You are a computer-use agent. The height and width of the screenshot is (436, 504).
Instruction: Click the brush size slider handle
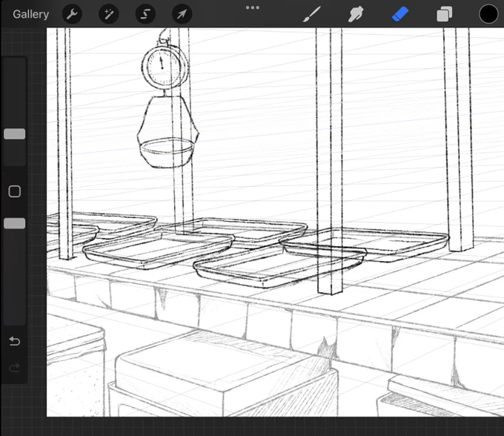pyautogui.click(x=15, y=134)
